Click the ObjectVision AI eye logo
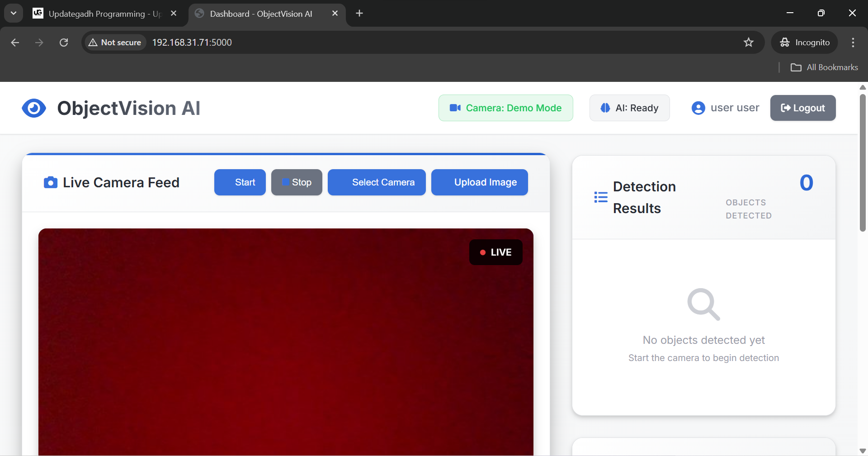Viewport: 868px width, 456px height. (x=34, y=108)
